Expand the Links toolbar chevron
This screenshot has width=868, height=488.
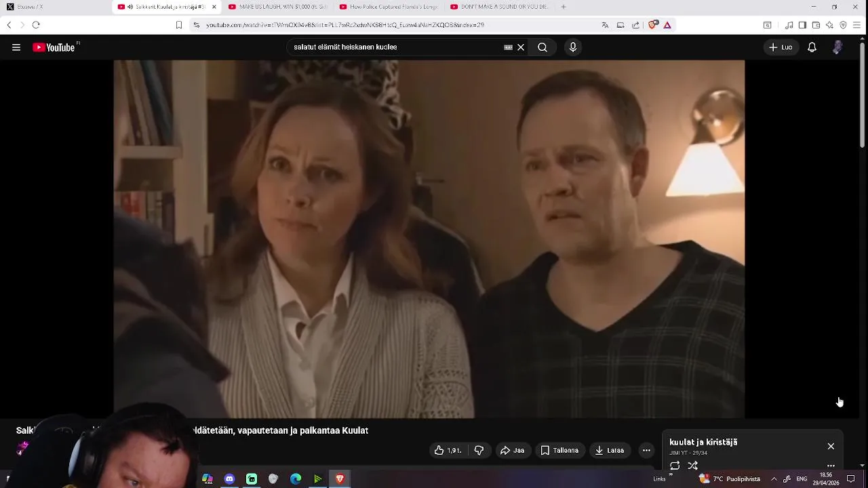pyautogui.click(x=671, y=476)
